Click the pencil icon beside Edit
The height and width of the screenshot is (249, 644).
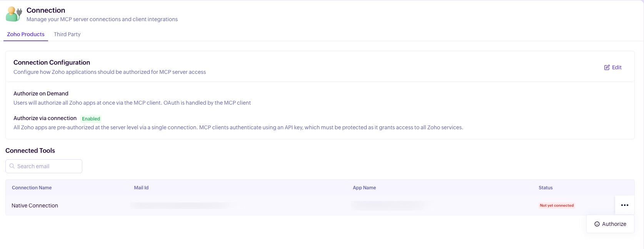pos(607,67)
